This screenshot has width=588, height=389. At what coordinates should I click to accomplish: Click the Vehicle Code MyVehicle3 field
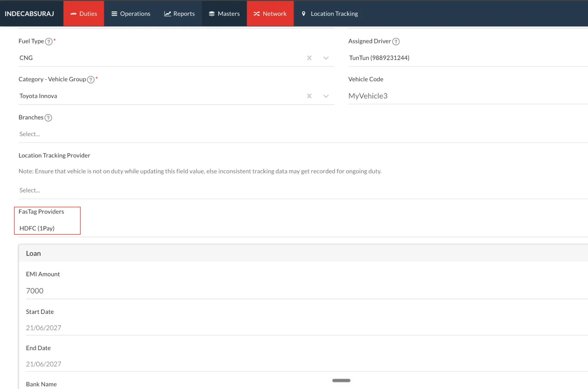pyautogui.click(x=468, y=96)
